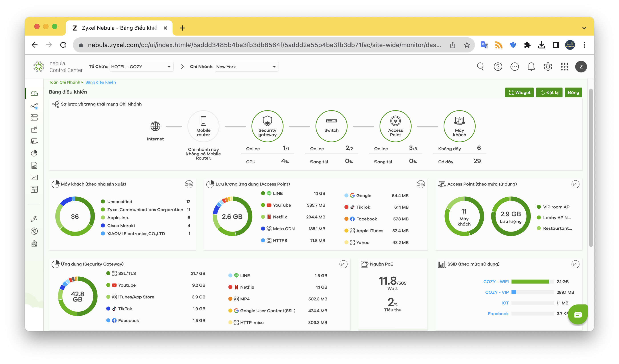Reload the page
619x364 pixels.
63,45
